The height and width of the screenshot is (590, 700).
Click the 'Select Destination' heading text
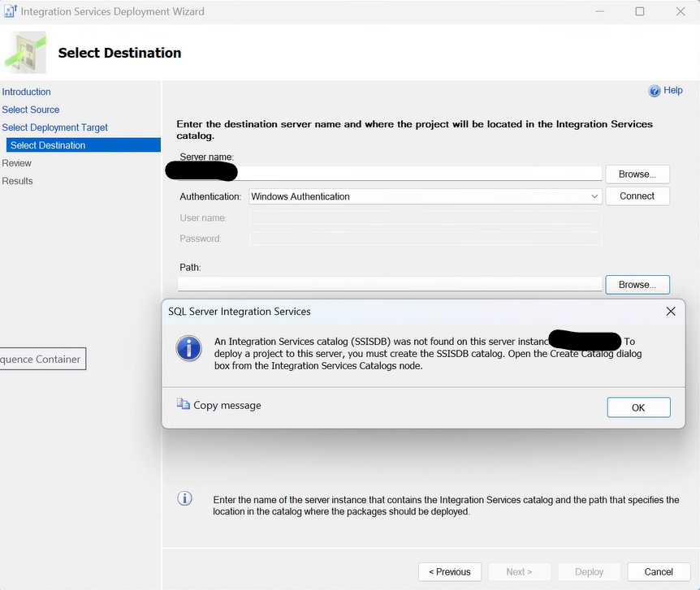[x=119, y=53]
